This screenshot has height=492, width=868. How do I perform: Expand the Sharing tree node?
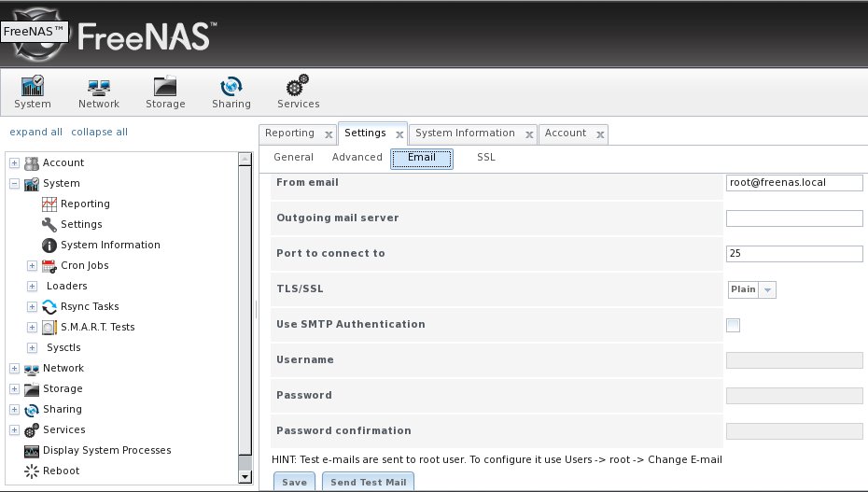point(14,410)
